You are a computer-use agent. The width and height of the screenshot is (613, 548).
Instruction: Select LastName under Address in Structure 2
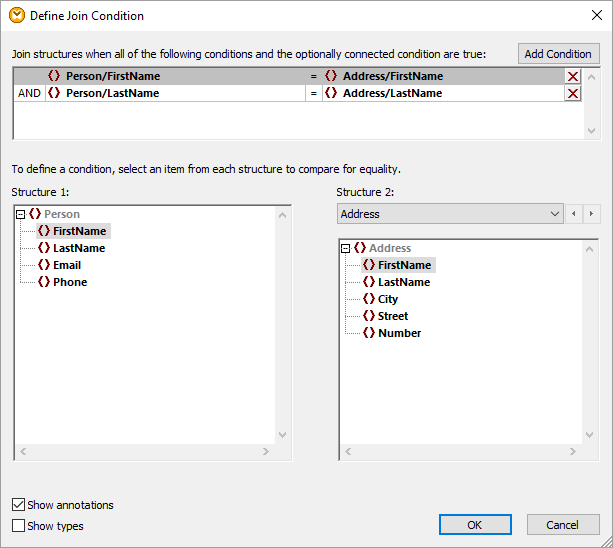(404, 282)
